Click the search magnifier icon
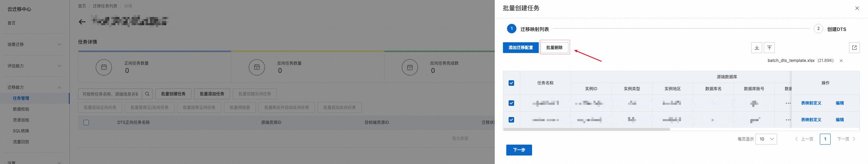Viewport: 868px width, 164px height. (147, 94)
